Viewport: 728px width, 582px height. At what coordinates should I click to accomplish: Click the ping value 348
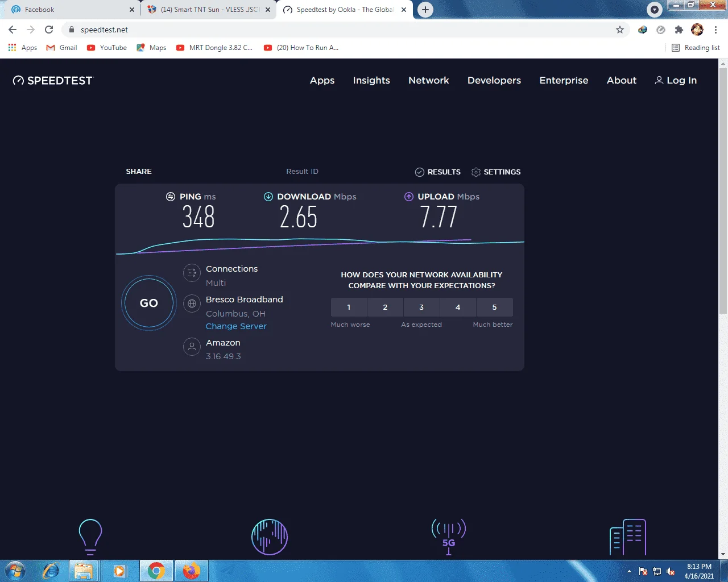[x=198, y=217]
